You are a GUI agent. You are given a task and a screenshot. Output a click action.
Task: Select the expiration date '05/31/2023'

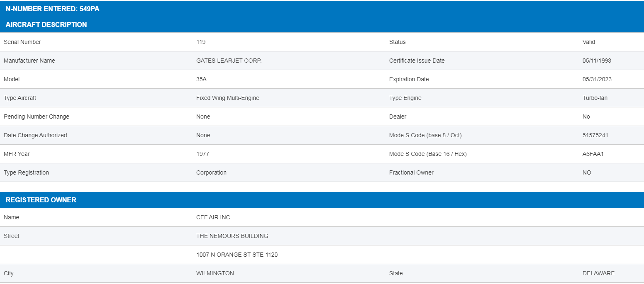(x=597, y=79)
